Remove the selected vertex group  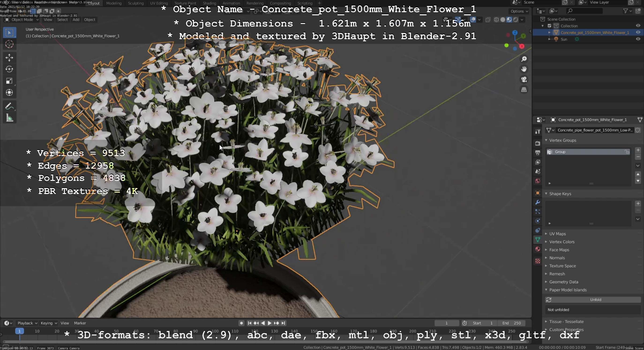coord(638,157)
